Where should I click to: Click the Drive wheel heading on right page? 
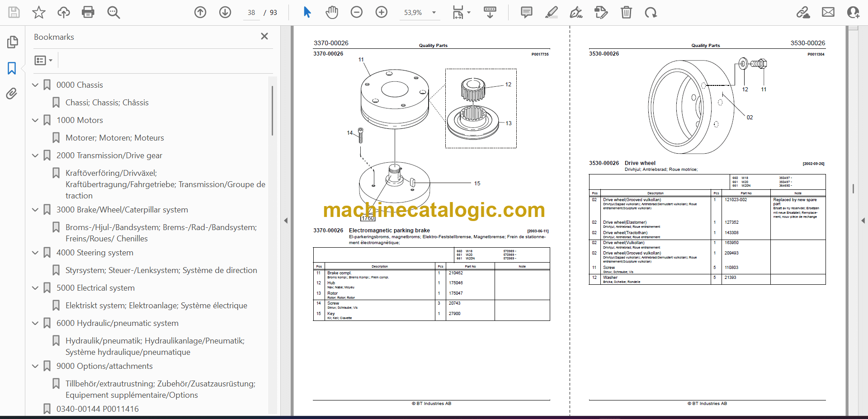(640, 163)
